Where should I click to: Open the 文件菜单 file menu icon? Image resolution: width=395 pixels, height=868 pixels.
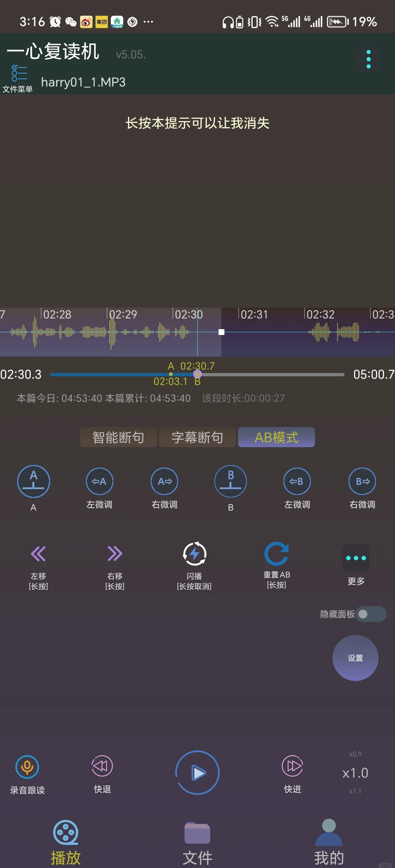pos(18,79)
